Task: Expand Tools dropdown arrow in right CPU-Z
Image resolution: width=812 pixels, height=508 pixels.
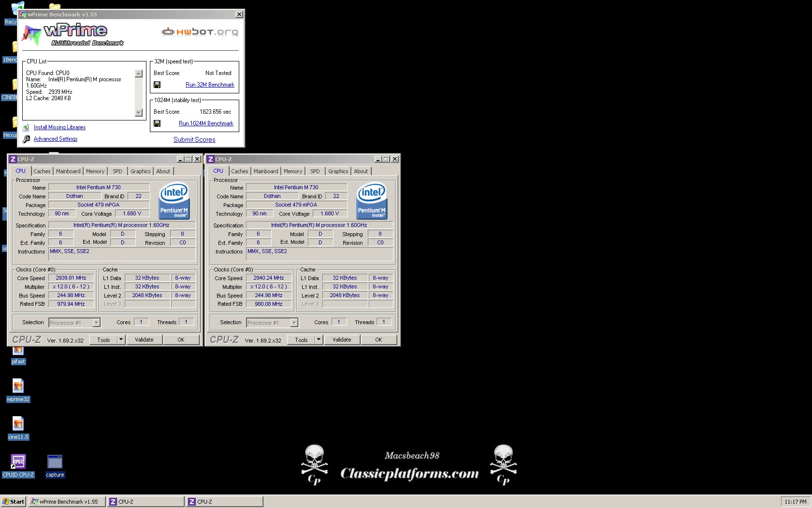Action: coord(319,340)
